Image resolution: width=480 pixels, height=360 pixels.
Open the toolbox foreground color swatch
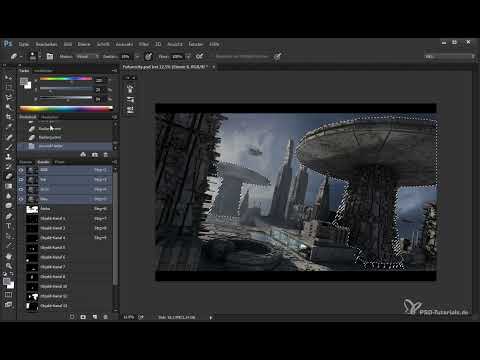(6, 282)
